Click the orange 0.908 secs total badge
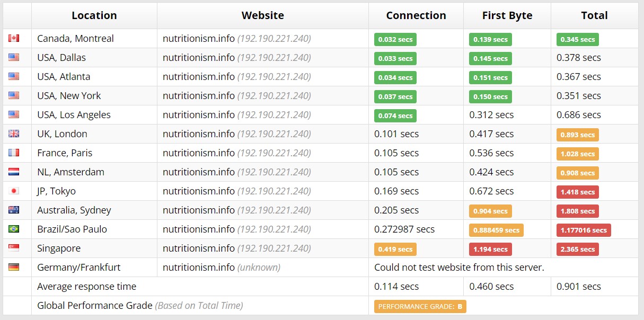Image resolution: width=644 pixels, height=320 pixels. [578, 173]
